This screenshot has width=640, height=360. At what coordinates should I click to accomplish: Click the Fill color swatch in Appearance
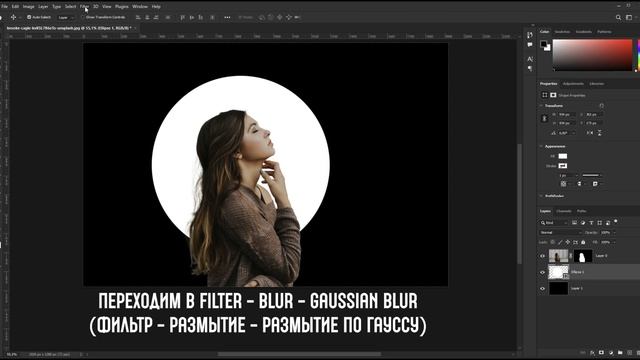pyautogui.click(x=562, y=156)
